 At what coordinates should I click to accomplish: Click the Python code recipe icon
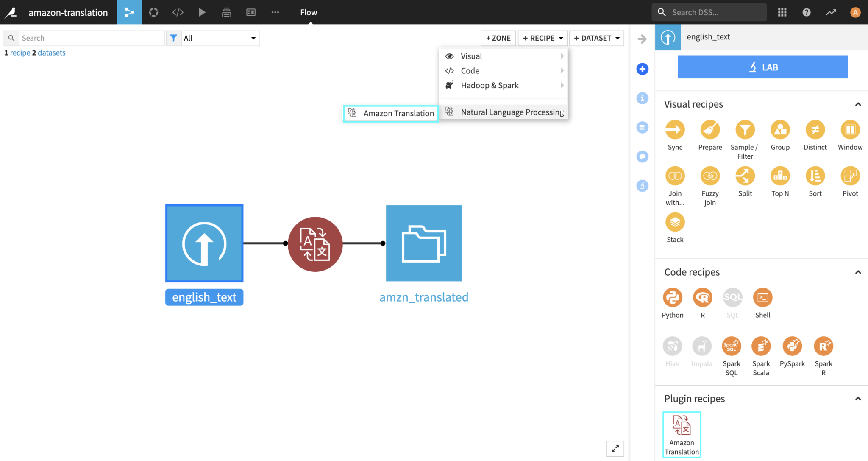tap(672, 298)
